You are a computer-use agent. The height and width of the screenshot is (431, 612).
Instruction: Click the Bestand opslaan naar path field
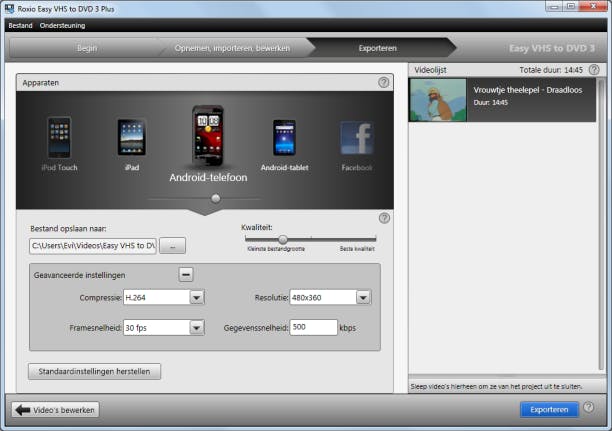pyautogui.click(x=93, y=246)
